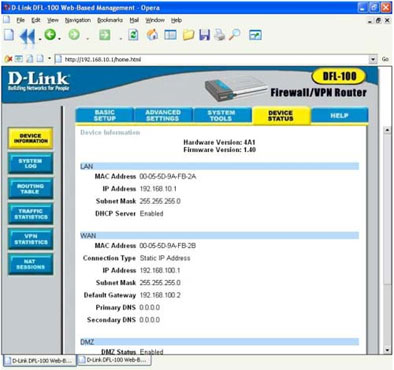Open dropdown arrow beside Back button
394x370 pixels.
coord(59,39)
